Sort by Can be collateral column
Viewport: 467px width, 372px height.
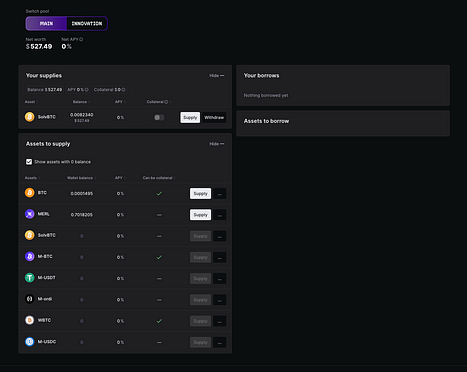(x=159, y=178)
